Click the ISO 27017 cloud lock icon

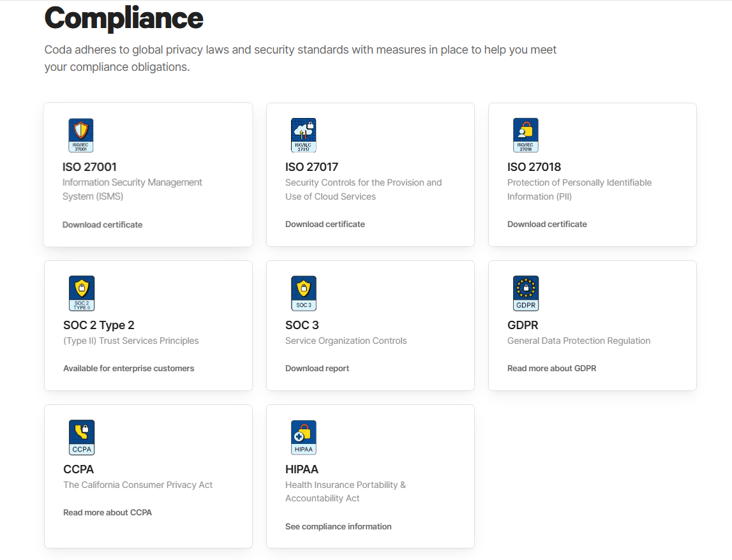coord(303,135)
